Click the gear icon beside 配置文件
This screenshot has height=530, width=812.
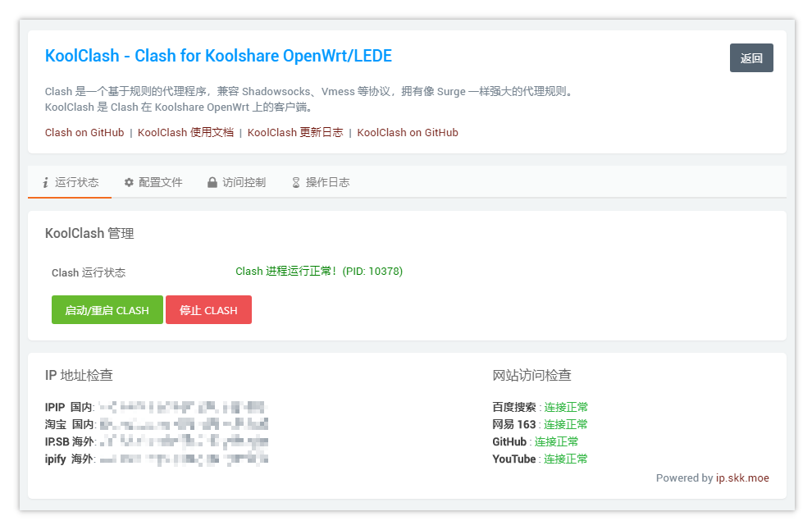[x=129, y=182]
